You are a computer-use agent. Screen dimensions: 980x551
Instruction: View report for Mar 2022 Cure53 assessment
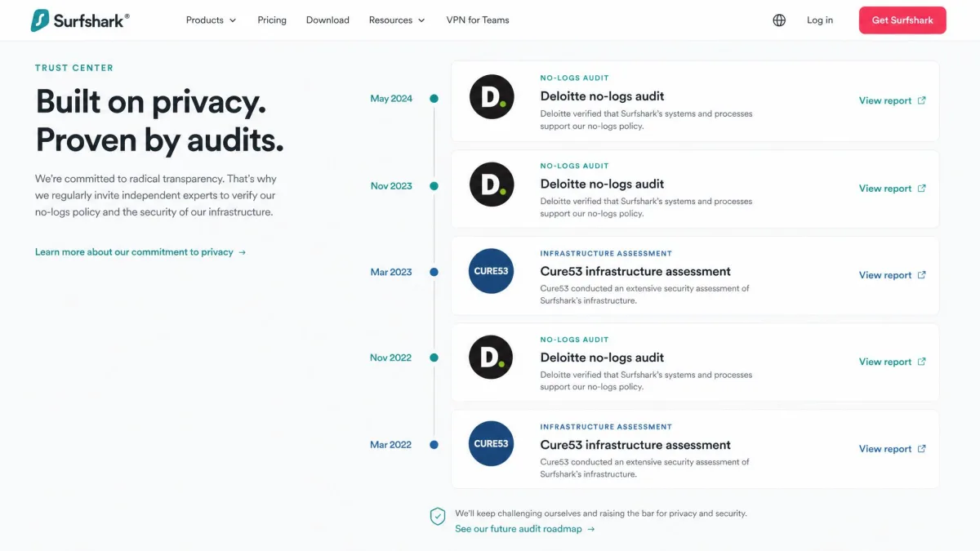click(893, 448)
